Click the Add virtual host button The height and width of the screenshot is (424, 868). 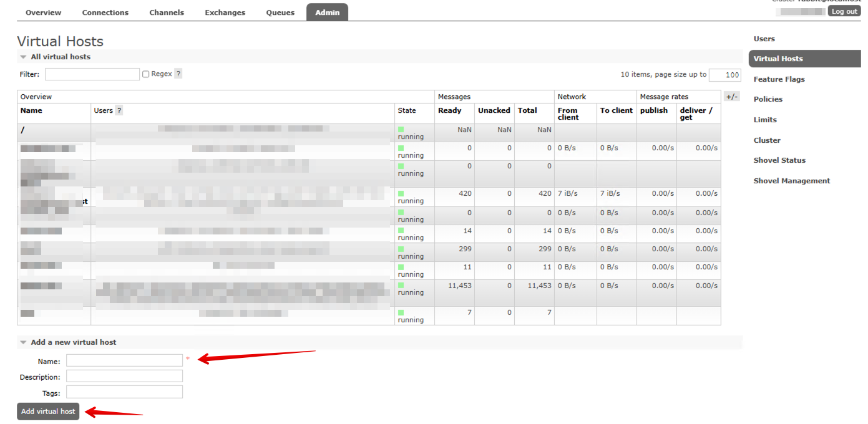48,412
